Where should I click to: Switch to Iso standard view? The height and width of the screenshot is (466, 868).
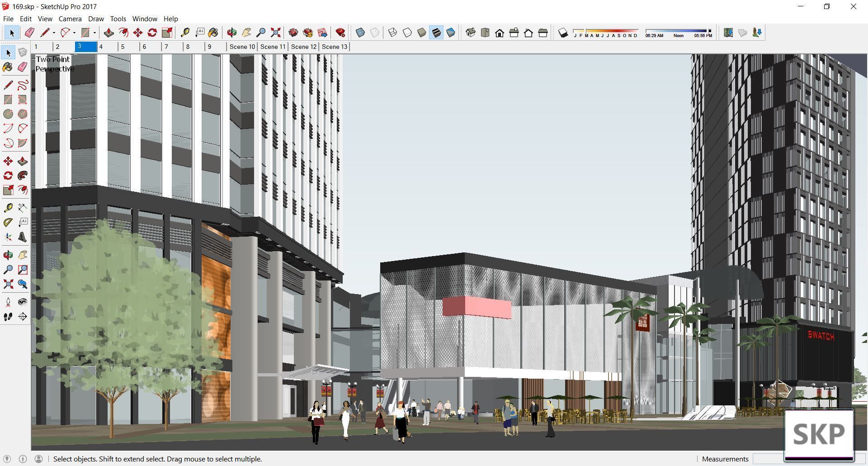coord(471,33)
